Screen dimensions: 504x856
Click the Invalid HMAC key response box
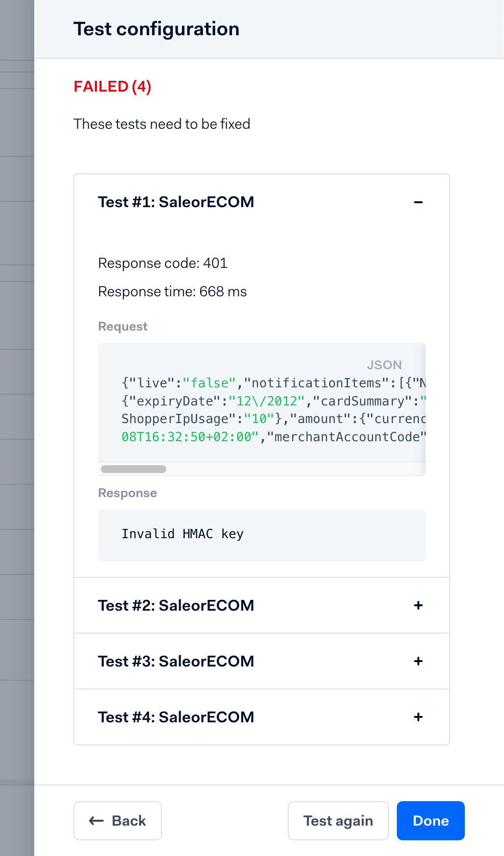pyautogui.click(x=261, y=535)
